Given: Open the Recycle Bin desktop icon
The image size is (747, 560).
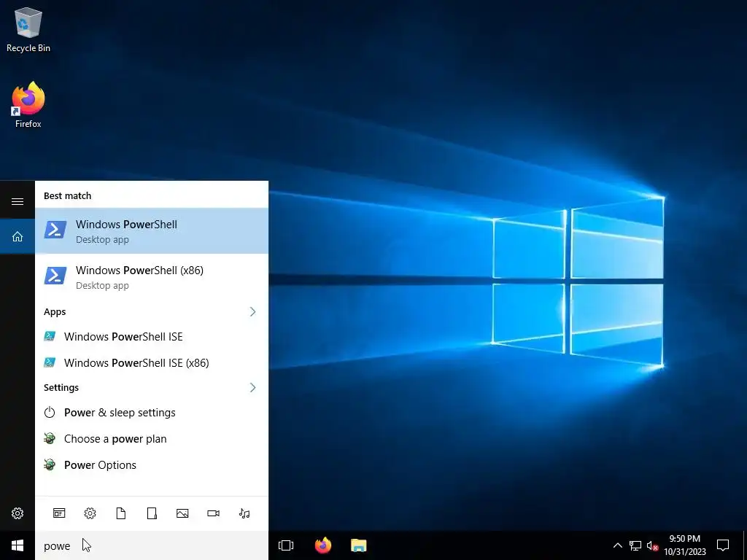Looking at the screenshot, I should tap(28, 29).
